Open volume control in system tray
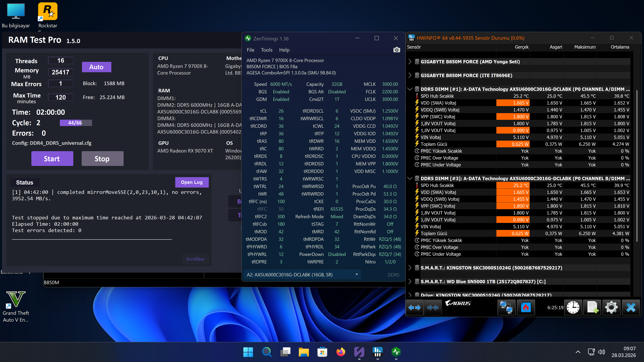This screenshot has width=644, height=362. pyautogui.click(x=602, y=352)
